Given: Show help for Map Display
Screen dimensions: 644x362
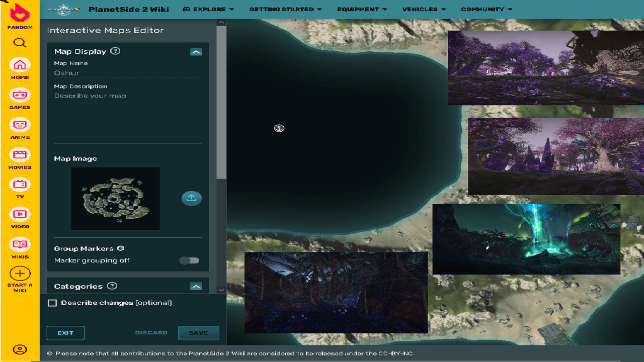Looking at the screenshot, I should click(115, 51).
